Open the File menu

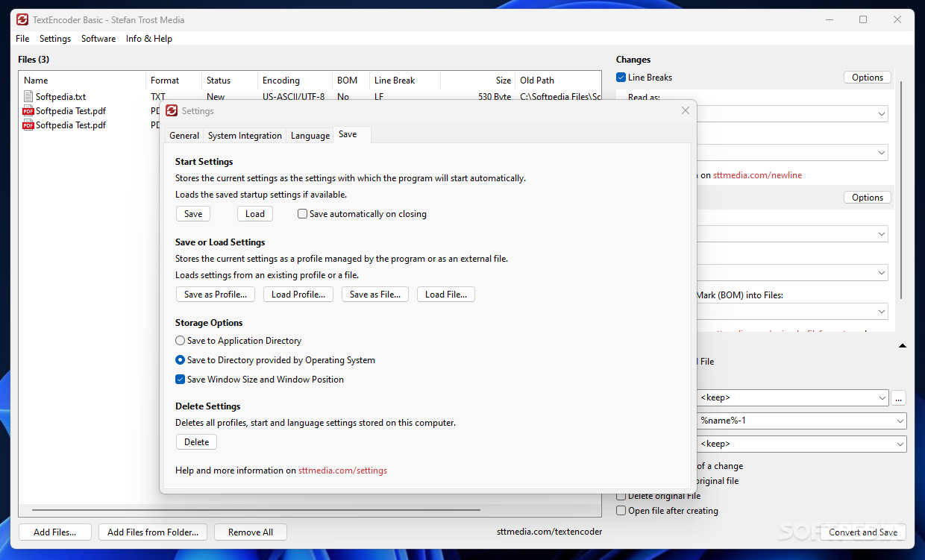click(x=22, y=39)
